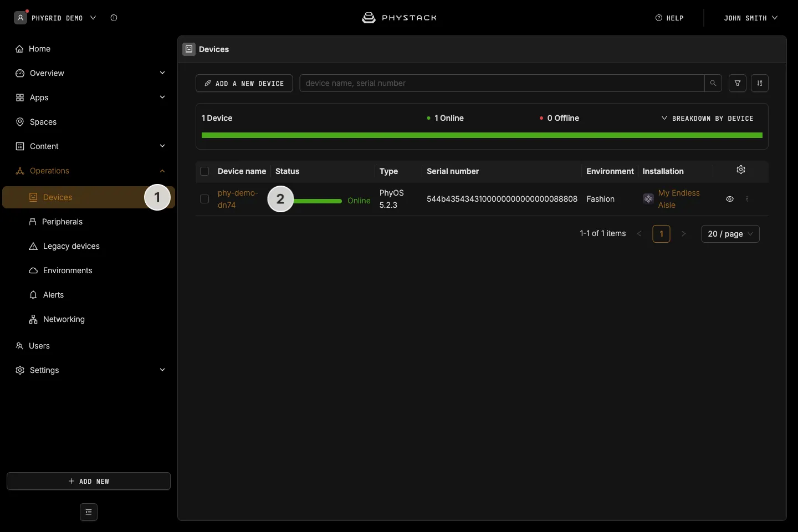This screenshot has width=798, height=532.
Task: Click the info icon beside PhyGrid Demo
Action: tap(114, 18)
